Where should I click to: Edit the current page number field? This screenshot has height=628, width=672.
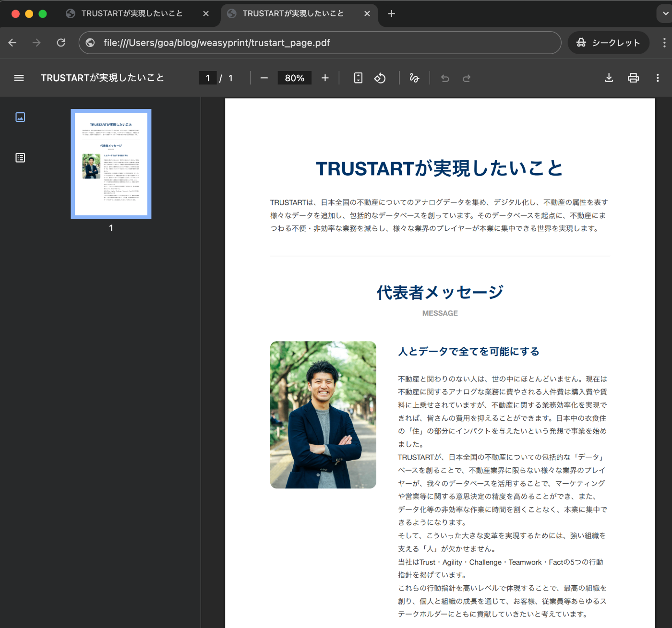click(208, 78)
